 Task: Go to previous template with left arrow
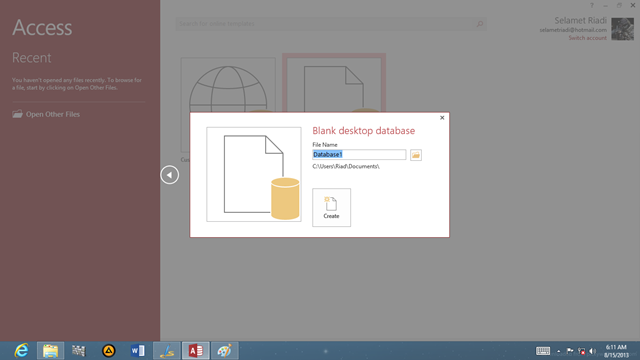pyautogui.click(x=169, y=175)
